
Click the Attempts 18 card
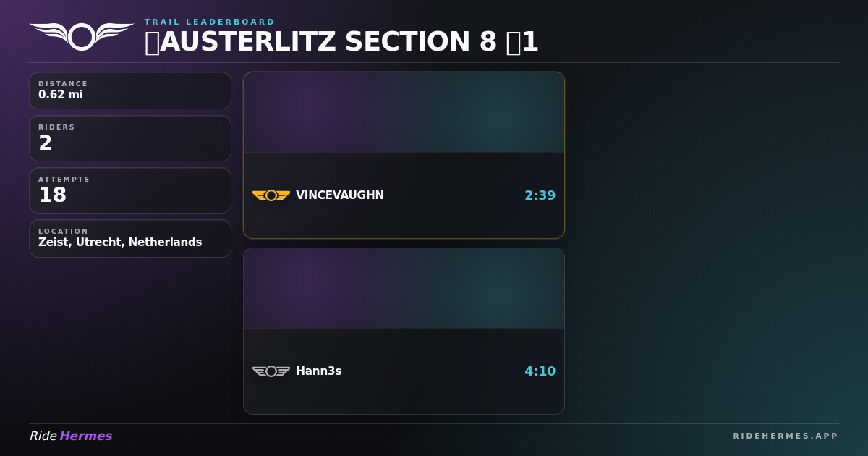pos(130,190)
